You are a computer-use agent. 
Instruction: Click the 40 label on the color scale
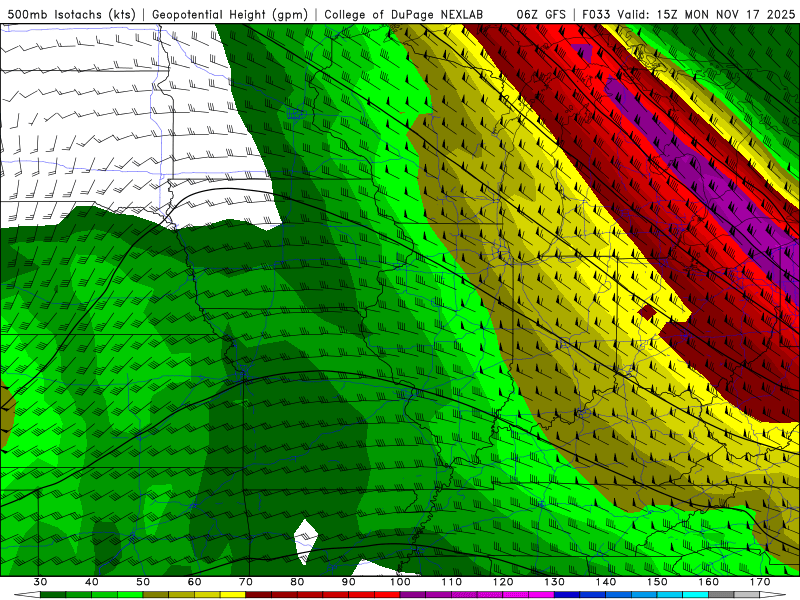[x=92, y=582]
